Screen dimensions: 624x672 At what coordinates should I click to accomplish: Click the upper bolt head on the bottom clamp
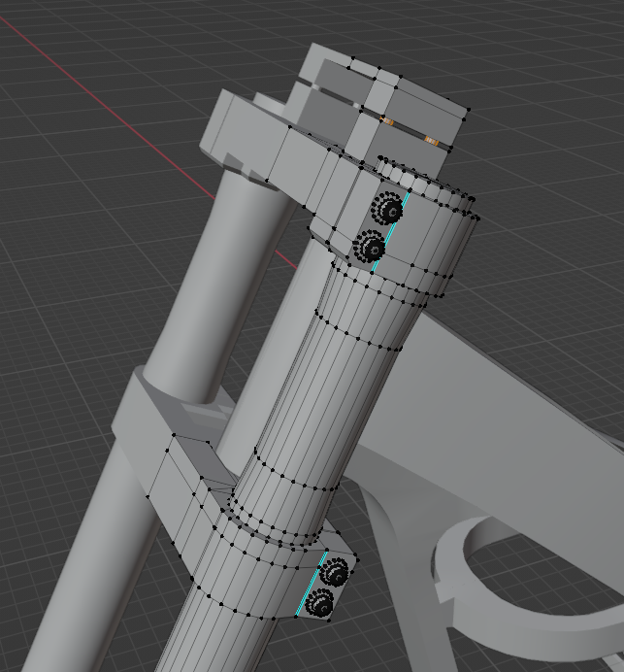point(336,572)
